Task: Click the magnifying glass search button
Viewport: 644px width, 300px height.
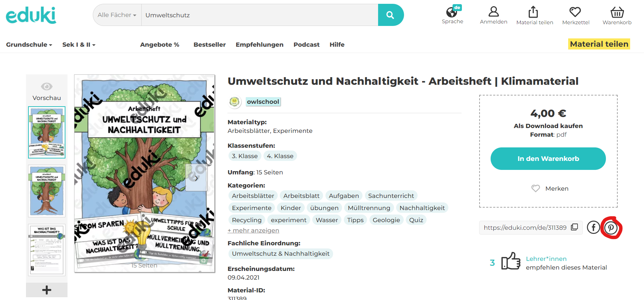Action: point(390,15)
